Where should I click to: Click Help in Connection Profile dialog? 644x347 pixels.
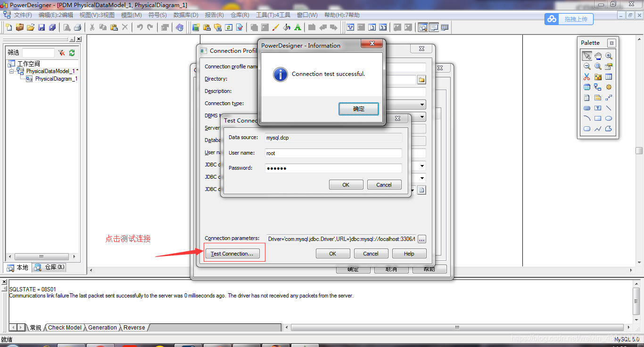(409, 254)
